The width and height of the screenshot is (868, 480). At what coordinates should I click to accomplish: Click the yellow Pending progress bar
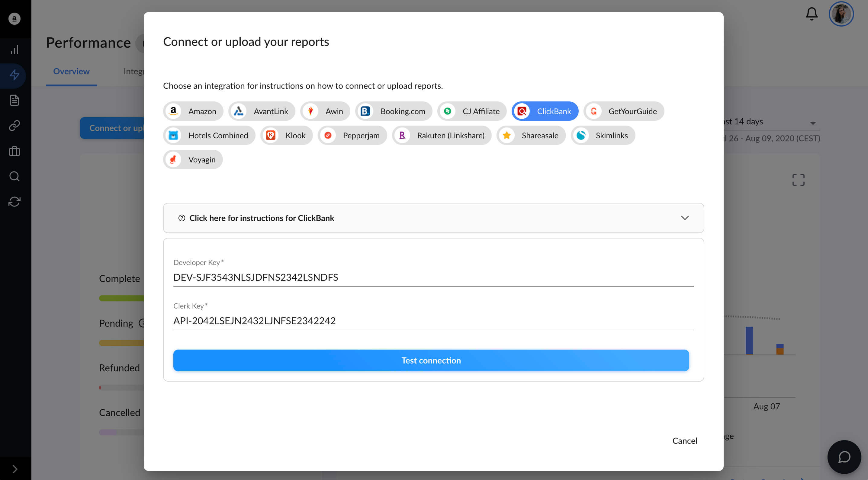122,343
